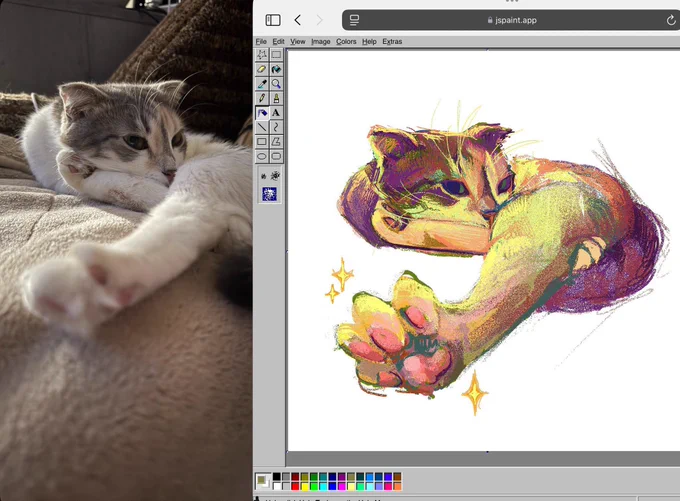
Task: Open the Extras menu
Action: pyautogui.click(x=392, y=41)
